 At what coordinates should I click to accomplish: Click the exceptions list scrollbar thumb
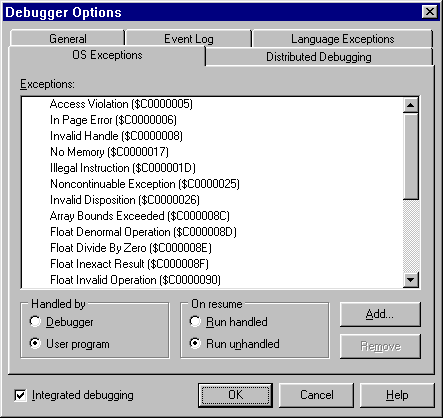point(411,156)
